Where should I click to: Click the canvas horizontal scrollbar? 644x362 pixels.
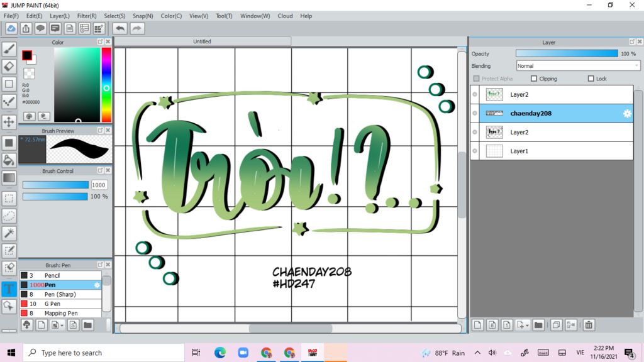(x=291, y=328)
